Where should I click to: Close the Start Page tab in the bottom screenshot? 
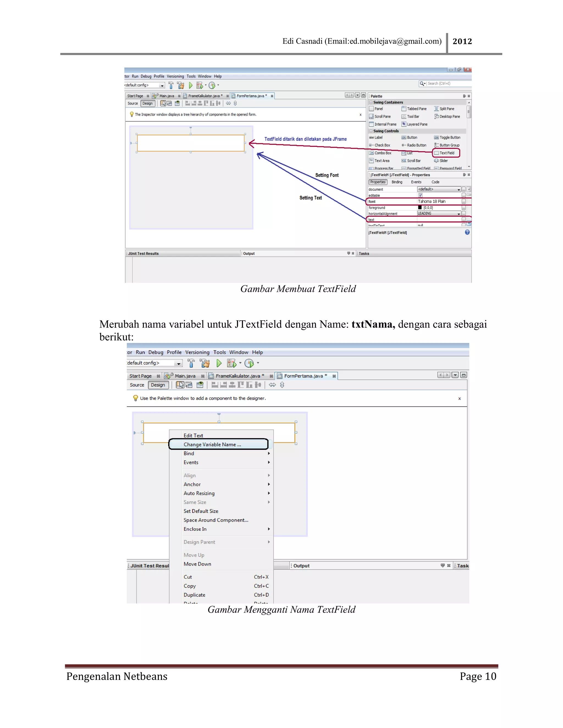pos(158,376)
